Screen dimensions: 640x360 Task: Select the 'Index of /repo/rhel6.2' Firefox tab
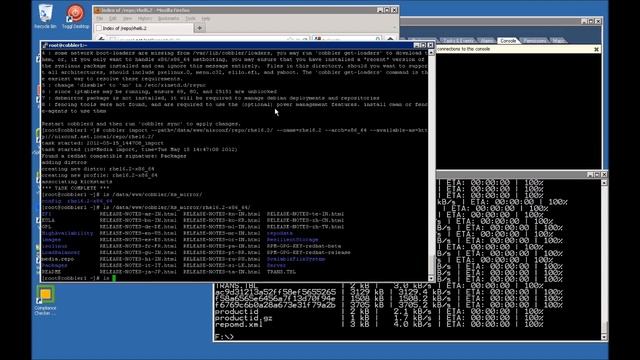click(x=144, y=28)
